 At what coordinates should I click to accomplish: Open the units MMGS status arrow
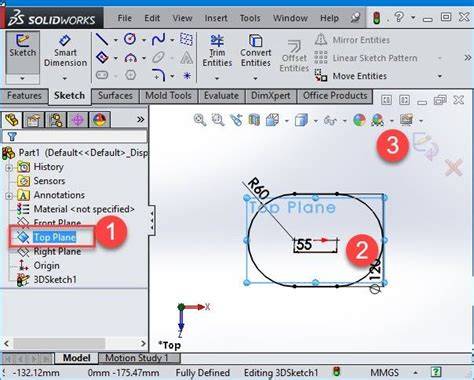pos(416,372)
